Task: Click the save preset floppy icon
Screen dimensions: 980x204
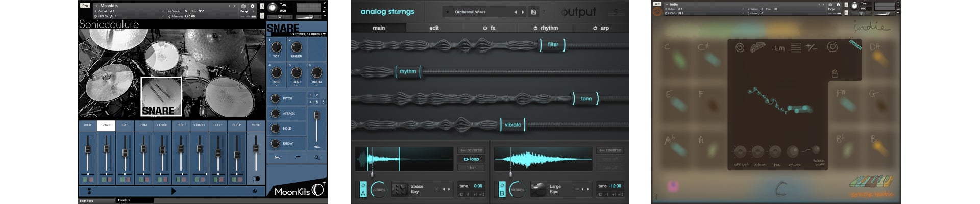Action: tap(533, 12)
